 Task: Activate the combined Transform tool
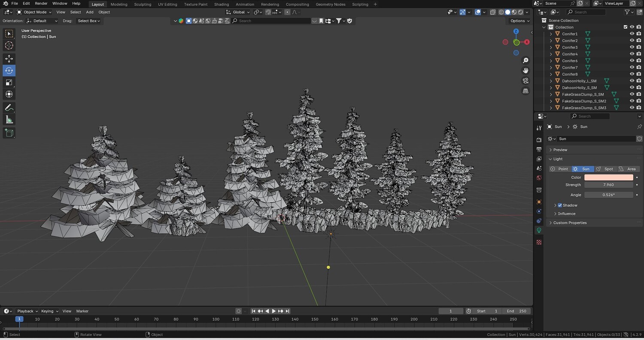point(9,94)
